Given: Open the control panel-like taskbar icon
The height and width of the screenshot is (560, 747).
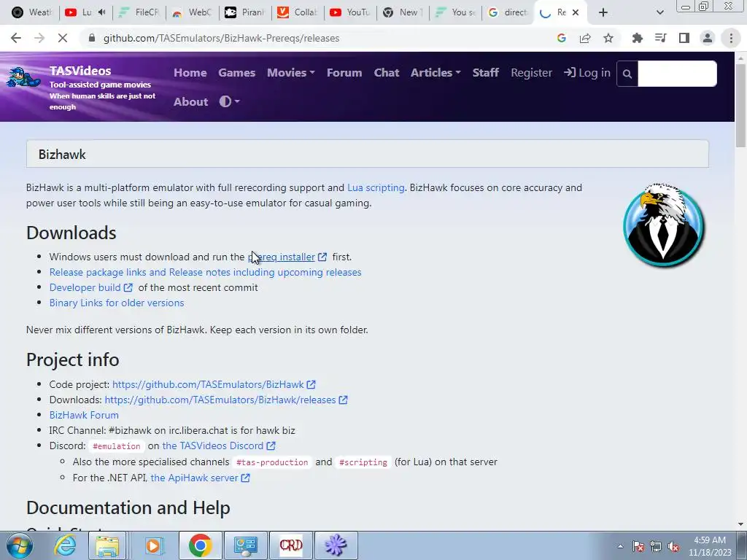Looking at the screenshot, I should point(245,545).
